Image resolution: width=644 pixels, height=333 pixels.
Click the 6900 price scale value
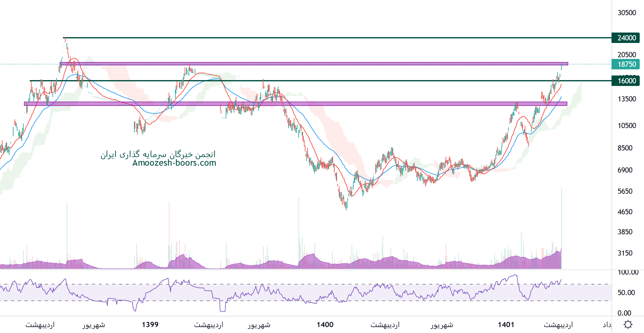point(625,170)
